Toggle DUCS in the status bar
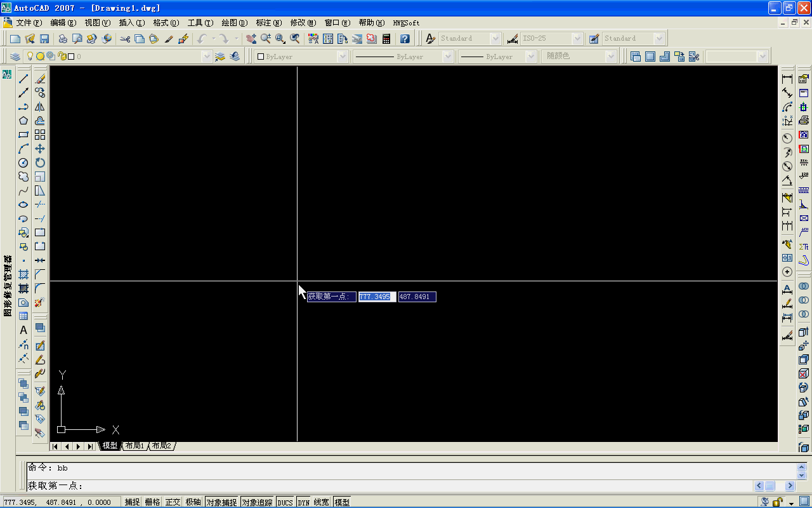Image resolution: width=812 pixels, height=508 pixels. [x=285, y=502]
